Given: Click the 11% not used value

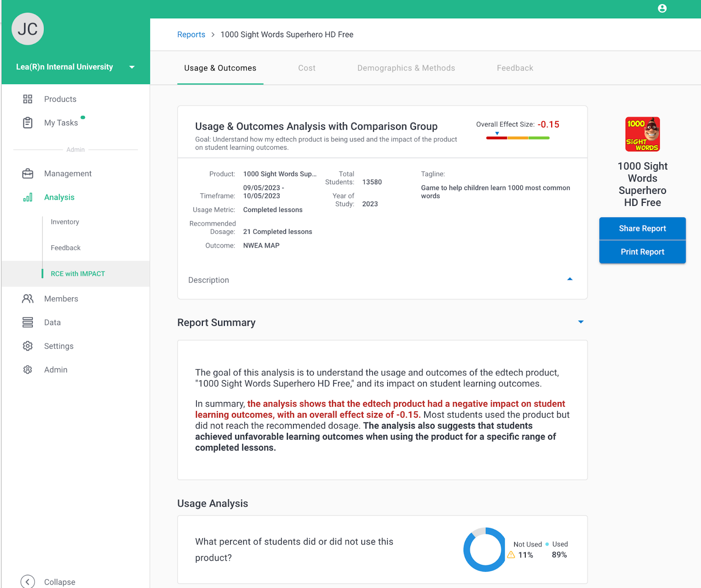Looking at the screenshot, I should click(526, 555).
